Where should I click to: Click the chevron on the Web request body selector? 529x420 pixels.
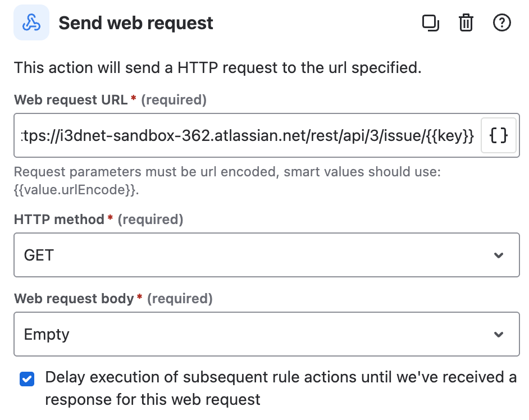(x=498, y=335)
